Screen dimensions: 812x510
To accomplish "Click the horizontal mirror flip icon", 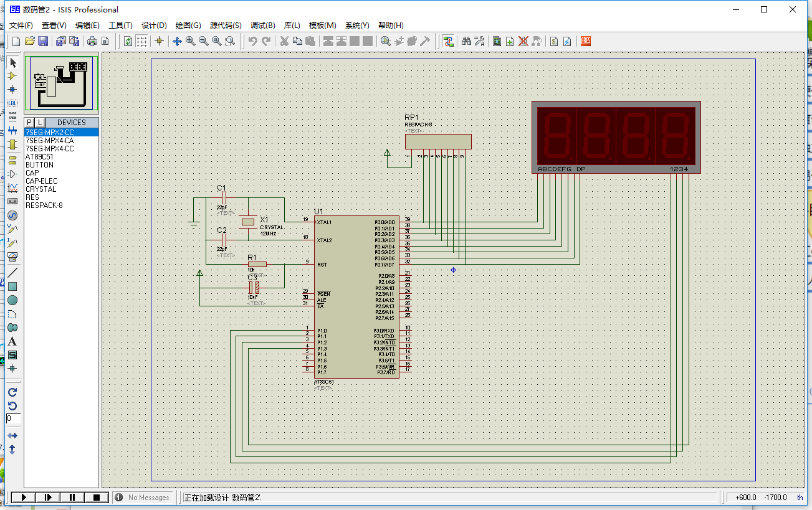I will pyautogui.click(x=12, y=435).
